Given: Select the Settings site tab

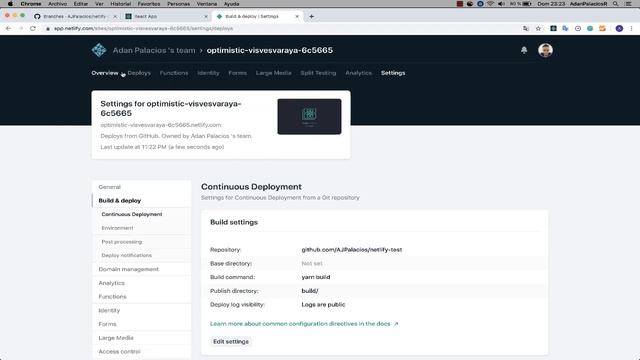Looking at the screenshot, I should [x=393, y=73].
